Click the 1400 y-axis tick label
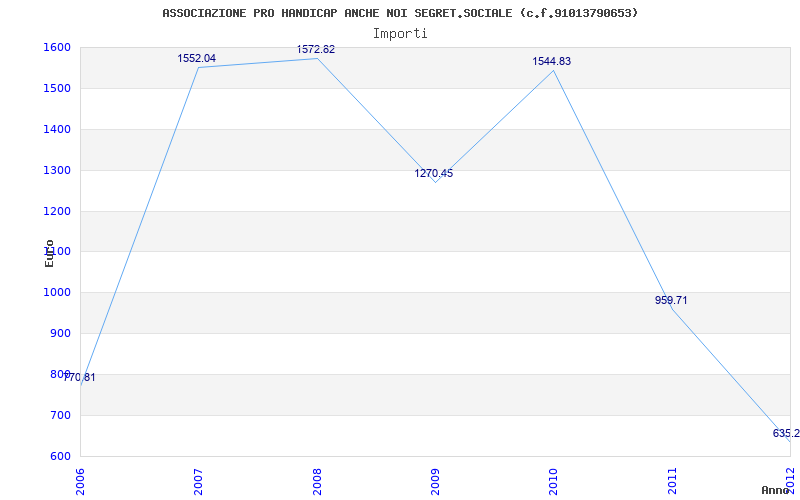Viewport: 800px width, 500px height. tap(59, 130)
